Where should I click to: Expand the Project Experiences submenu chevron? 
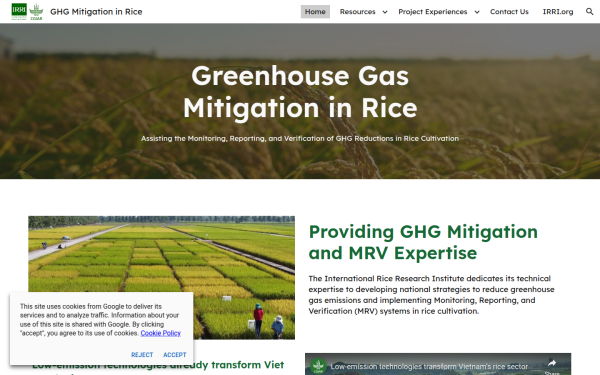pyautogui.click(x=477, y=12)
